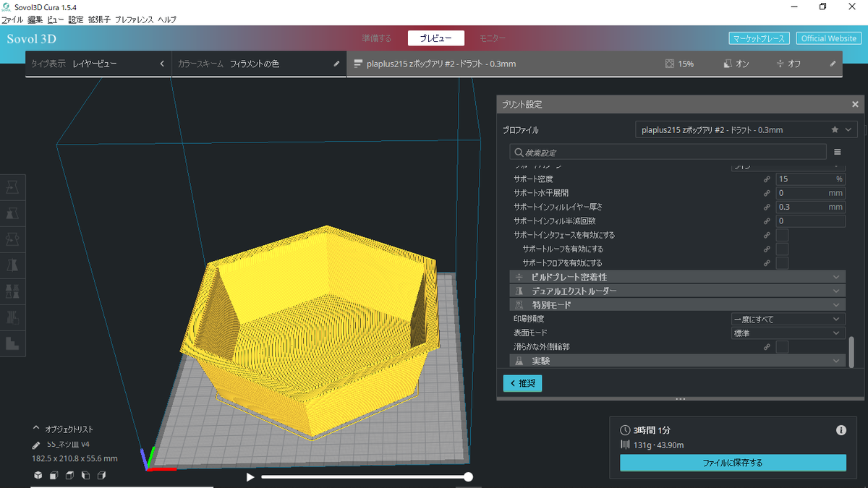Rename object with pencil icon
The width and height of the screenshot is (868, 488).
(x=37, y=445)
